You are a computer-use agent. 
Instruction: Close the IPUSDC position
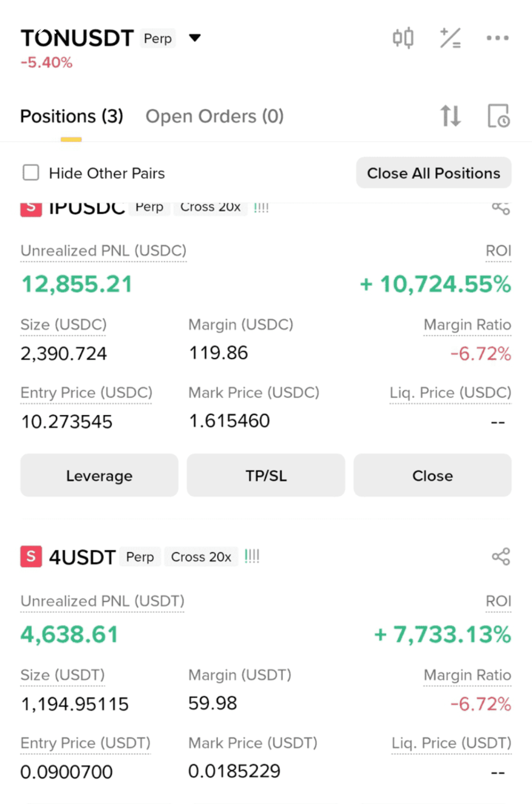click(x=432, y=475)
